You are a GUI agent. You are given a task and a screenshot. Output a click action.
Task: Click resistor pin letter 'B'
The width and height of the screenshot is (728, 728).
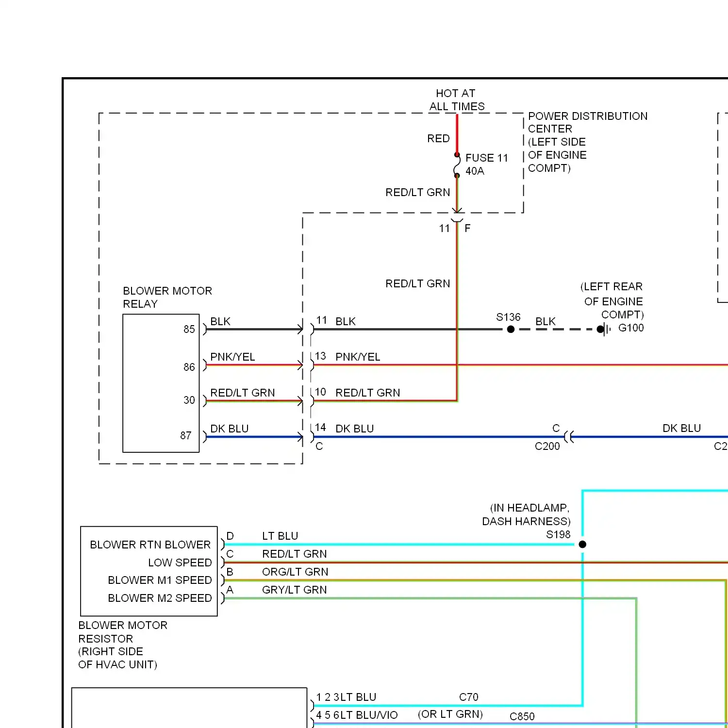click(x=230, y=572)
